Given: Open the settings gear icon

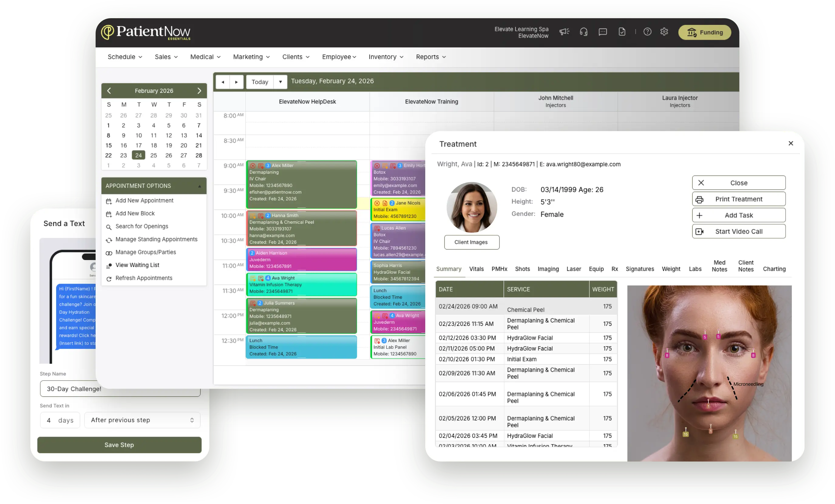Looking at the screenshot, I should (x=664, y=32).
